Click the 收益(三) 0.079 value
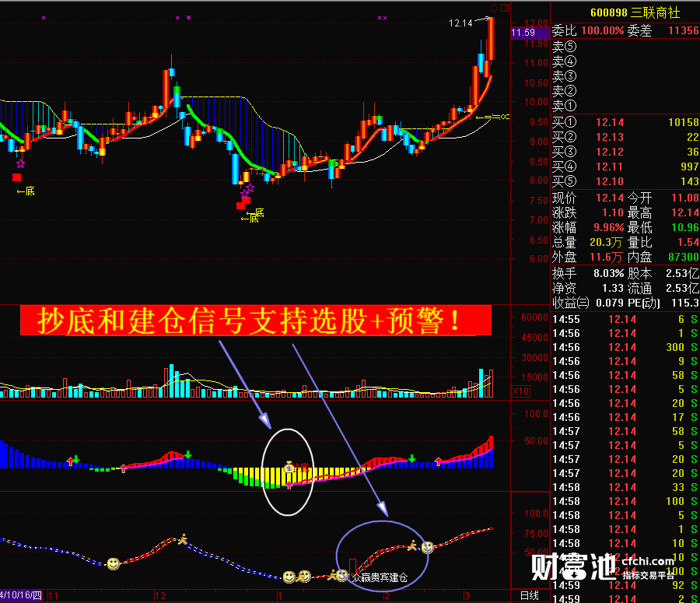 tap(610, 303)
